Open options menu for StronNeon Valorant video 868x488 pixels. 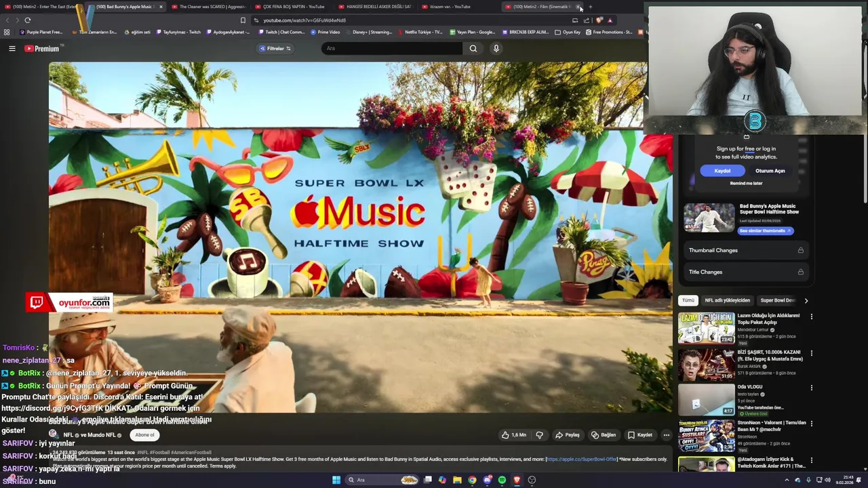(x=811, y=424)
